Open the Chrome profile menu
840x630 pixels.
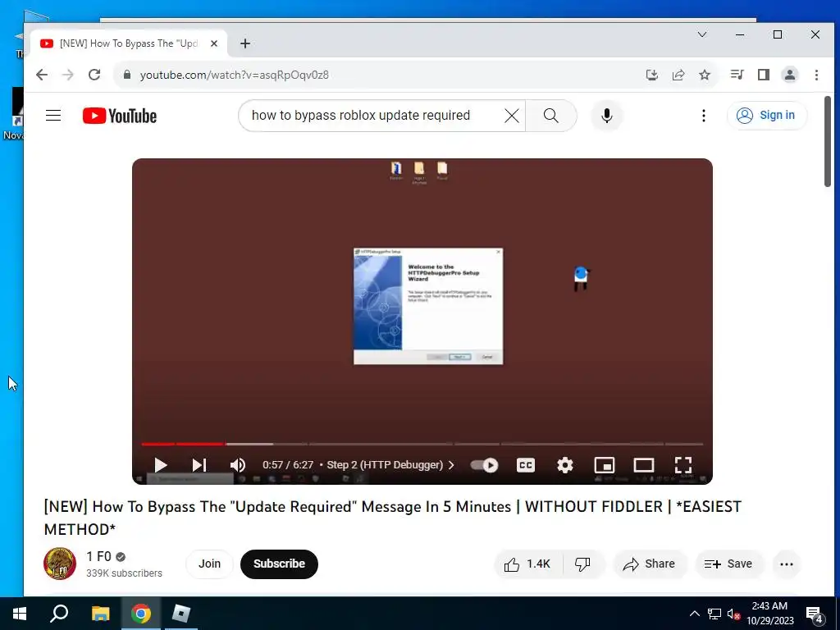click(790, 75)
